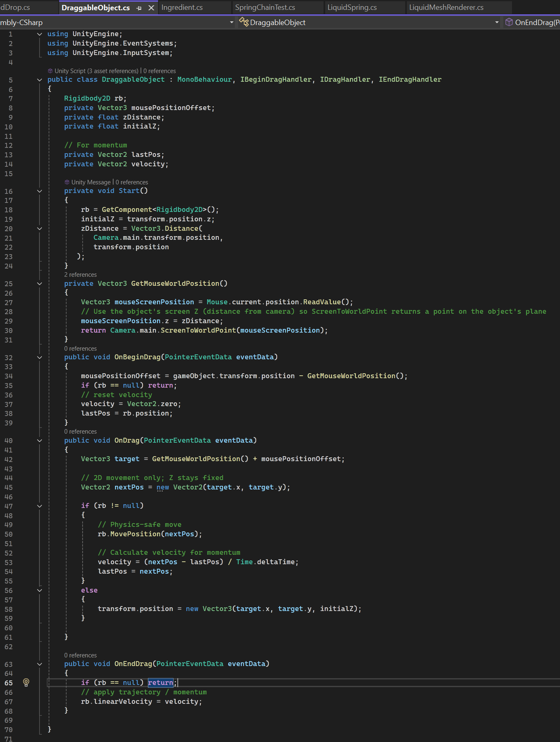Click the OnEndDrag method cube icon
The height and width of the screenshot is (742, 560).
(509, 22)
